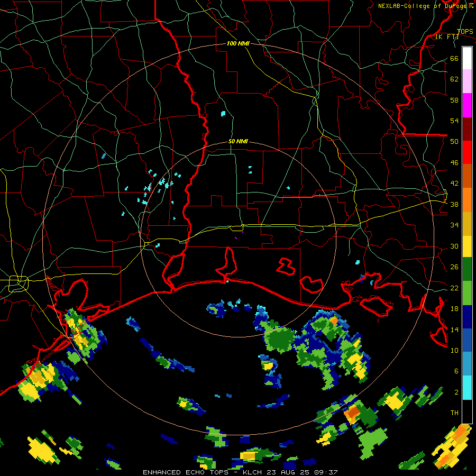
Task: Click the "09:37" timestamp
Action: click(x=327, y=472)
